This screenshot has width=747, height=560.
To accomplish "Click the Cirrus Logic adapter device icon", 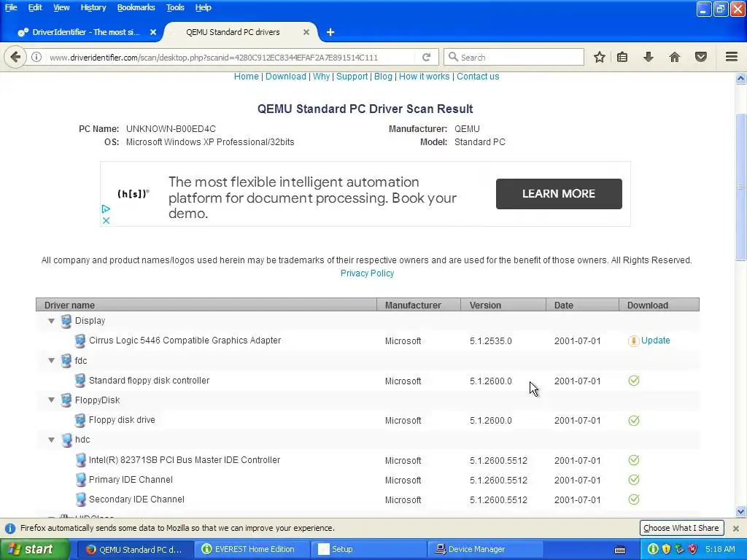I will (80, 341).
